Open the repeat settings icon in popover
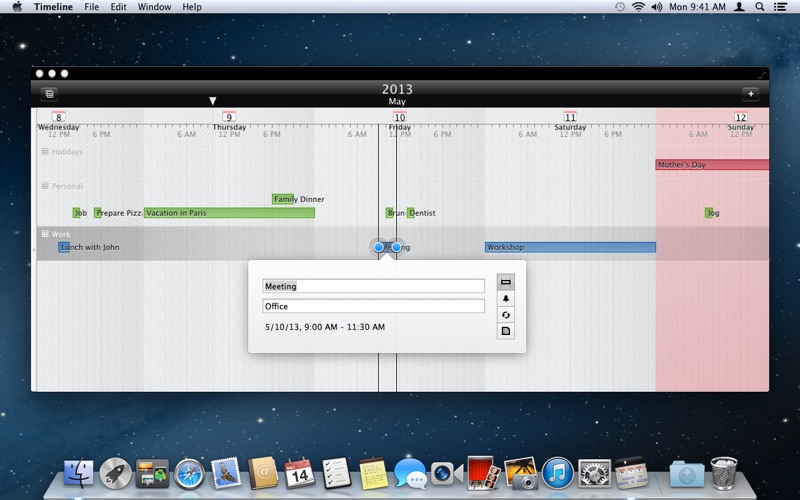 506,315
